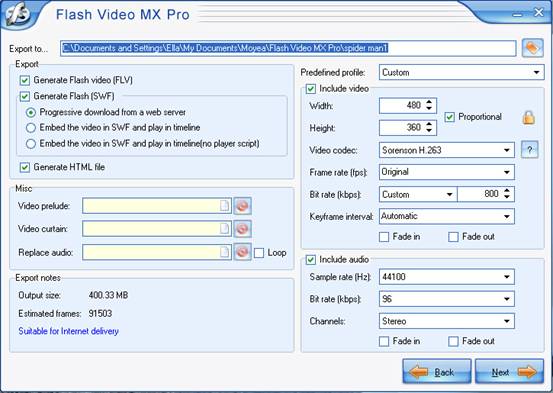Click the Suitable for Internet delivery link

(68, 331)
